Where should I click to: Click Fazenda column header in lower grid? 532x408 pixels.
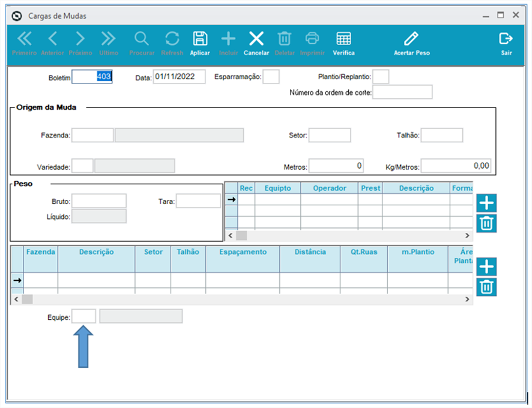point(40,259)
